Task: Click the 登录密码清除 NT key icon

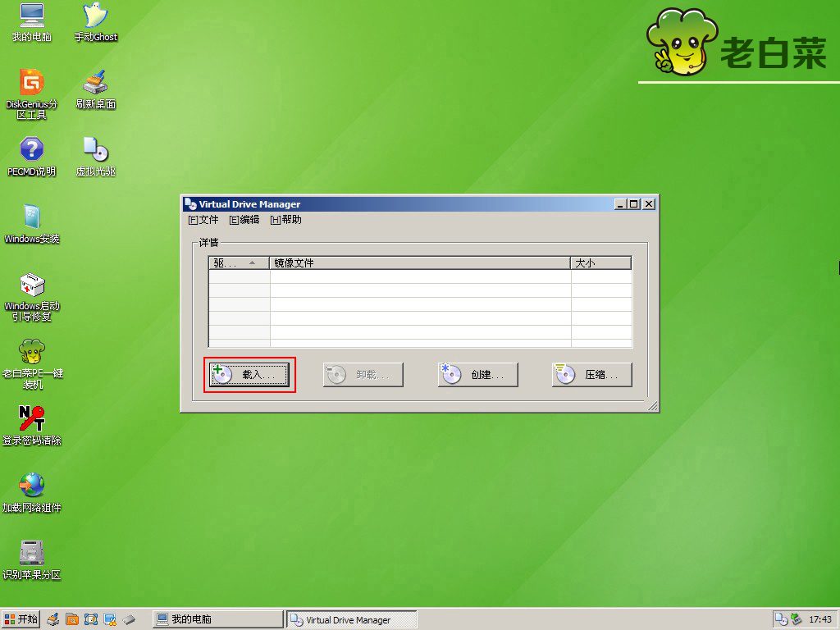Action: coord(31,418)
